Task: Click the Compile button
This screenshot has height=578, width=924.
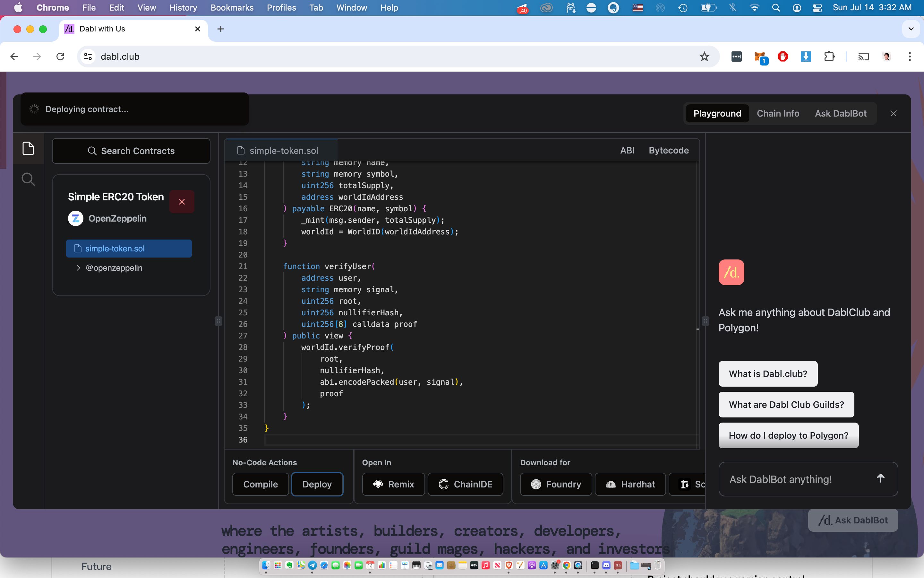Action: coord(261,484)
